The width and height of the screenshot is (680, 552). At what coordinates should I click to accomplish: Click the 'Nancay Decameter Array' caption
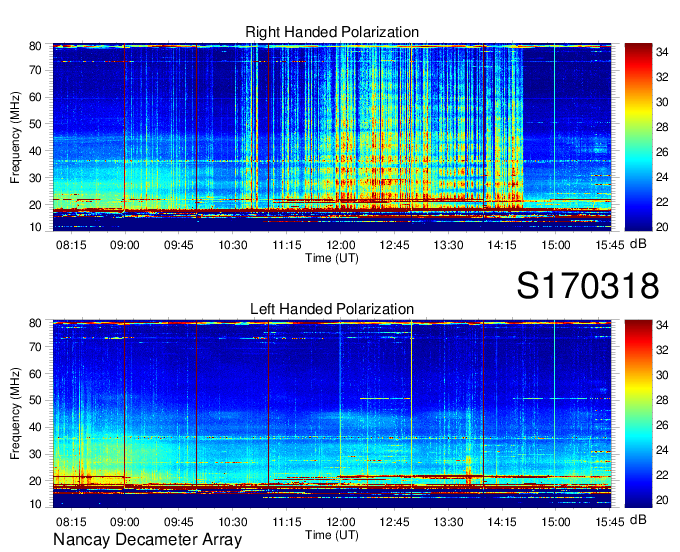pyautogui.click(x=147, y=539)
